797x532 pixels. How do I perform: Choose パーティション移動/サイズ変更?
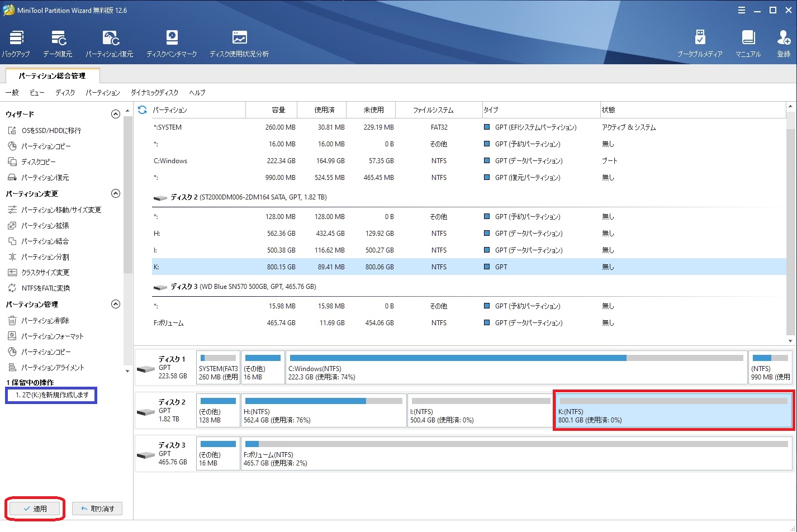coord(54,210)
